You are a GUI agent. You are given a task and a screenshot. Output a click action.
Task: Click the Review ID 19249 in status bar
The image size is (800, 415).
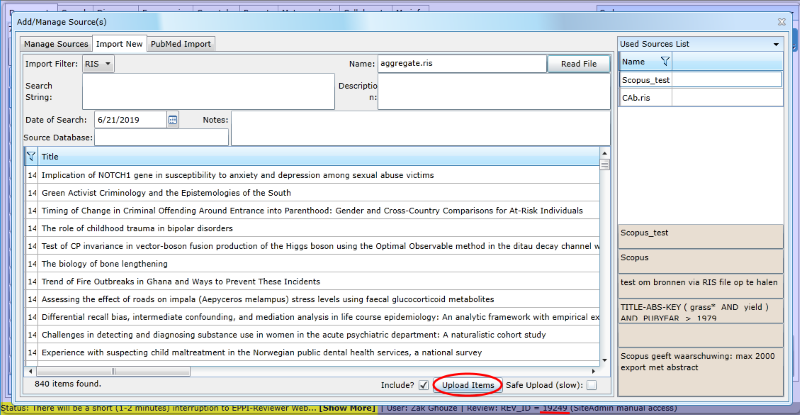[555, 408]
